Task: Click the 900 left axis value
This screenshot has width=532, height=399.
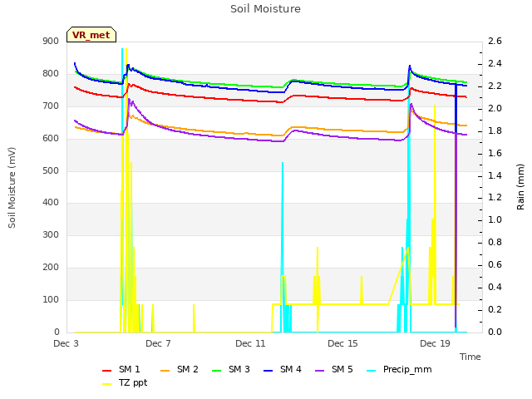Action: point(51,42)
